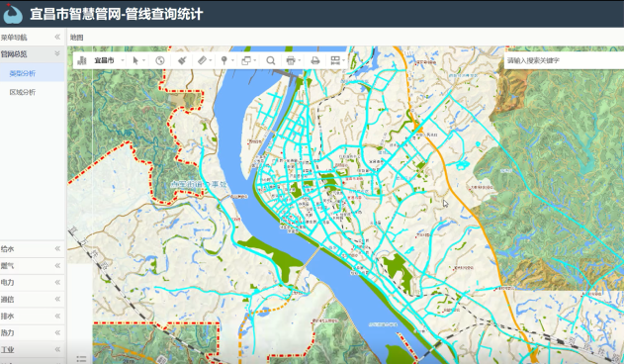The image size is (624, 364).
Task: Click the search keyword input field
Action: (x=564, y=60)
